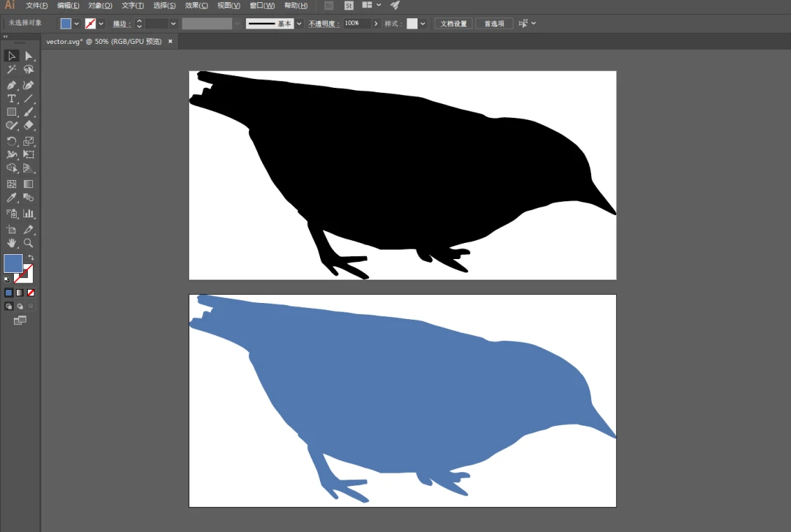Image resolution: width=791 pixels, height=532 pixels.
Task: Select the Artboard tool
Action: point(12,230)
